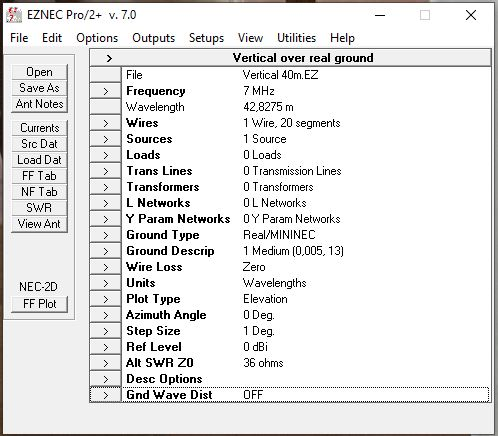Close the EZNEC window
Image resolution: width=498 pixels, height=436 pixels.
tap(471, 15)
